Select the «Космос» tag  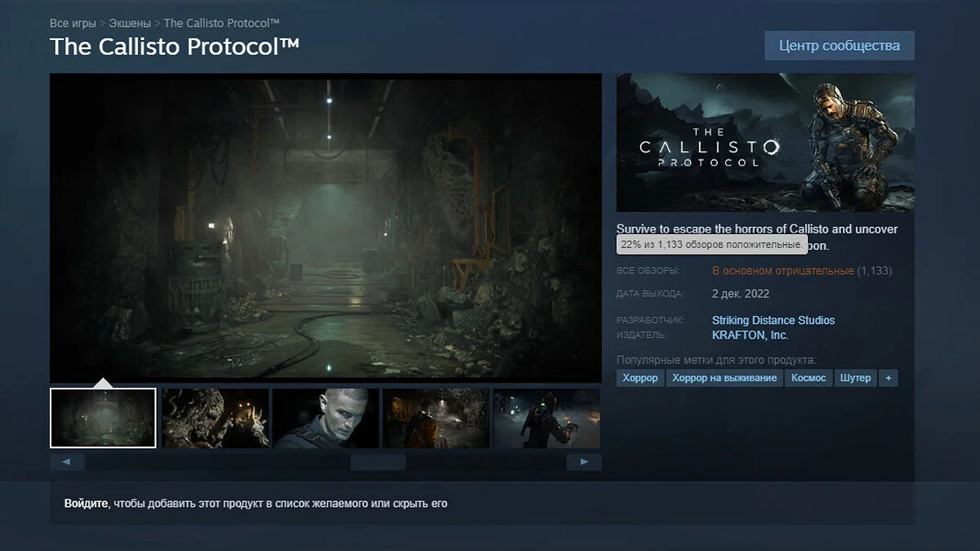tap(808, 378)
